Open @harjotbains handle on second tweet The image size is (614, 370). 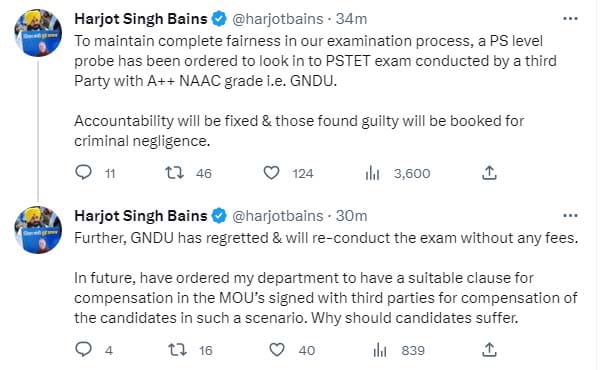point(278,216)
